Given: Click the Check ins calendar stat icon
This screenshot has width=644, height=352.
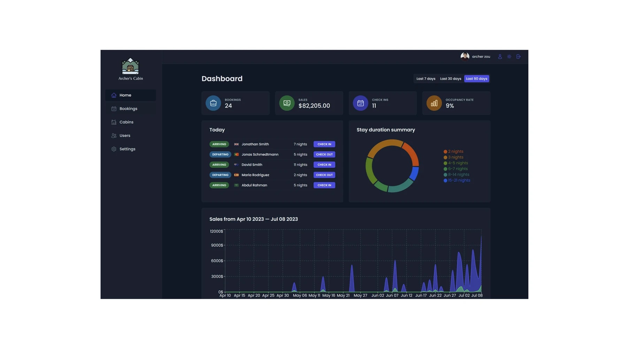Looking at the screenshot, I should (360, 103).
